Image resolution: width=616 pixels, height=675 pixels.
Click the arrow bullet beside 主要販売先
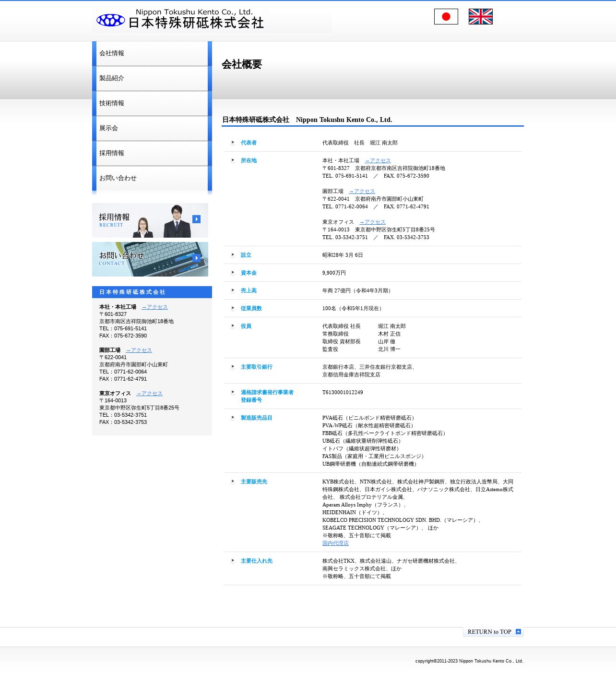pyautogui.click(x=233, y=482)
